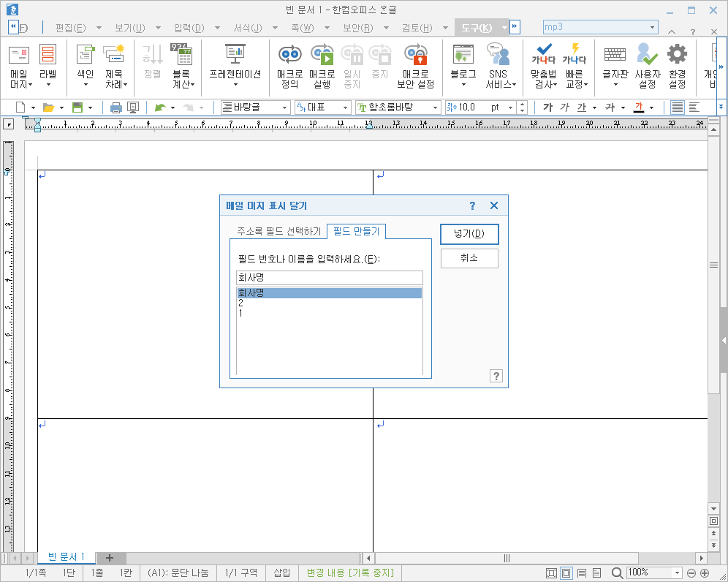Click the New Document icon
The height and width of the screenshot is (582, 728).
(20, 107)
